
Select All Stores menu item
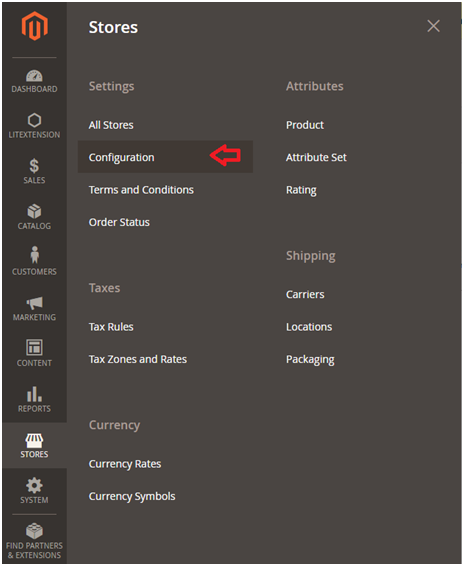[111, 125]
